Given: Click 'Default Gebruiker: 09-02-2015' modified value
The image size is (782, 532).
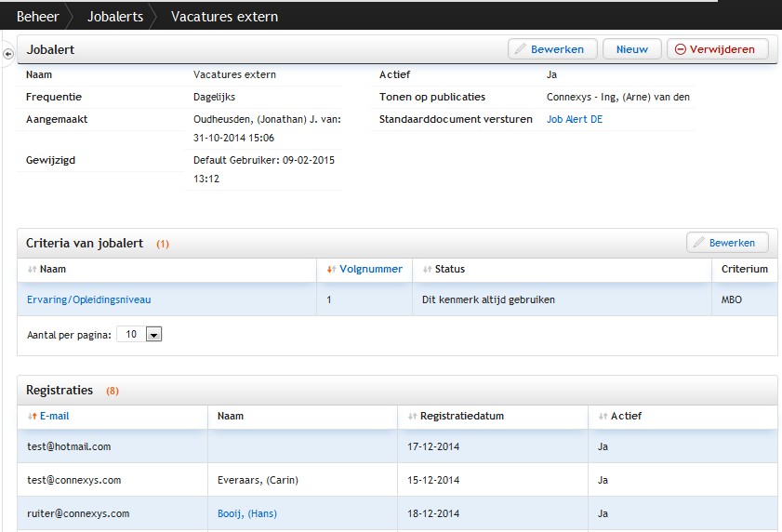Looking at the screenshot, I should [264, 160].
